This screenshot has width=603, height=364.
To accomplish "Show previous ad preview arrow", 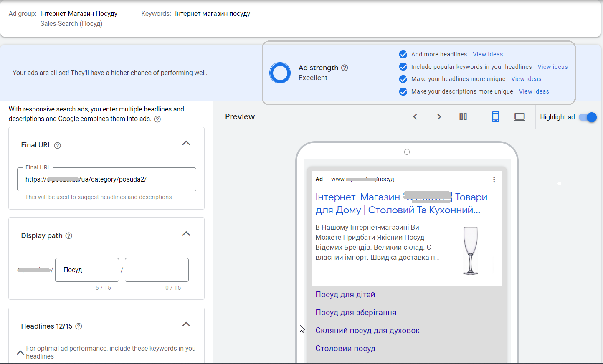I will coord(415,117).
